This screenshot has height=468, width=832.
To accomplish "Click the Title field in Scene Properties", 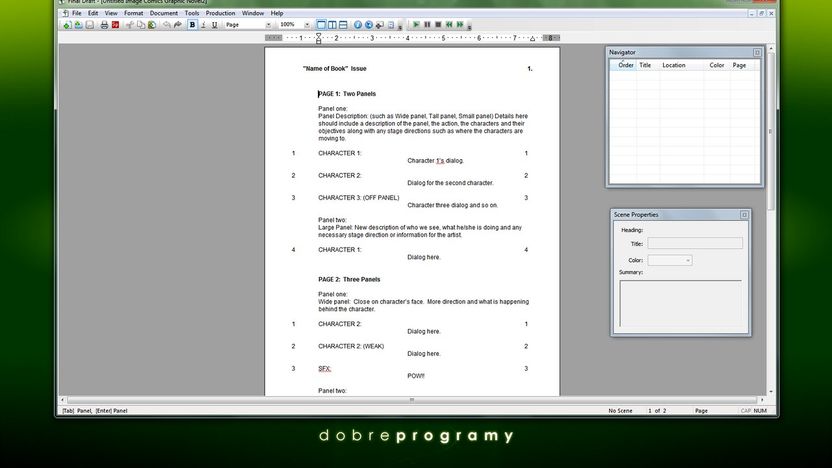I will point(695,244).
